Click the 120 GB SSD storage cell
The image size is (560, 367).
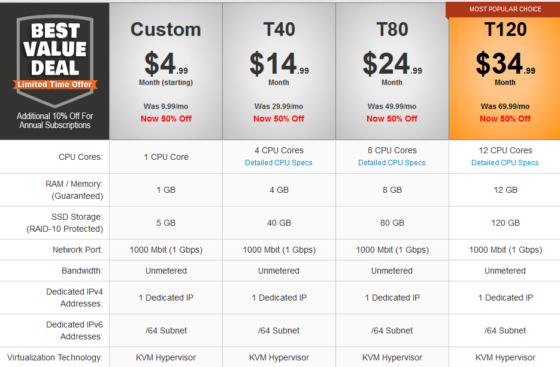(505, 223)
